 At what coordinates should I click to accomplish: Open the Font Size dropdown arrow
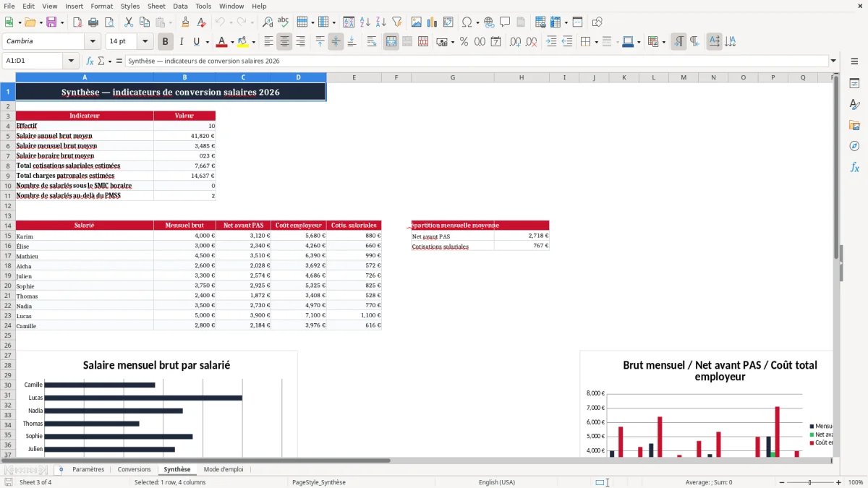[x=145, y=42]
